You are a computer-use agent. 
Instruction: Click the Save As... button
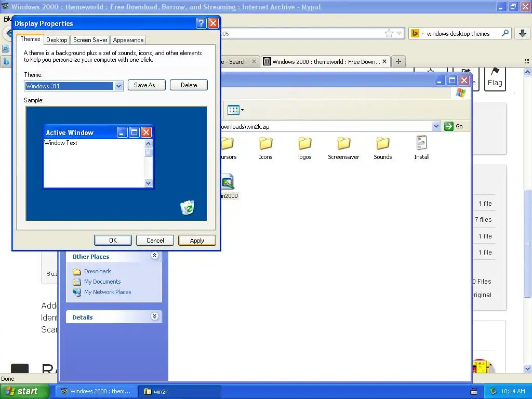[147, 85]
